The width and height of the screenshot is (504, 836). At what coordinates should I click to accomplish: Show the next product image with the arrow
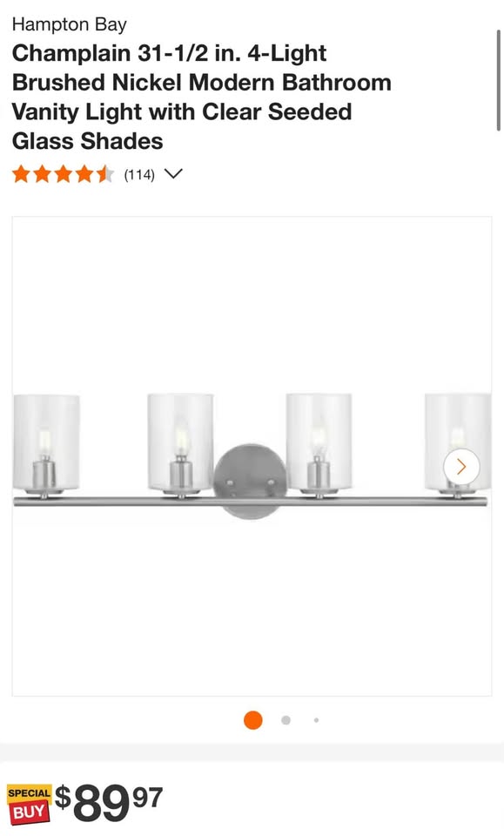[461, 467]
